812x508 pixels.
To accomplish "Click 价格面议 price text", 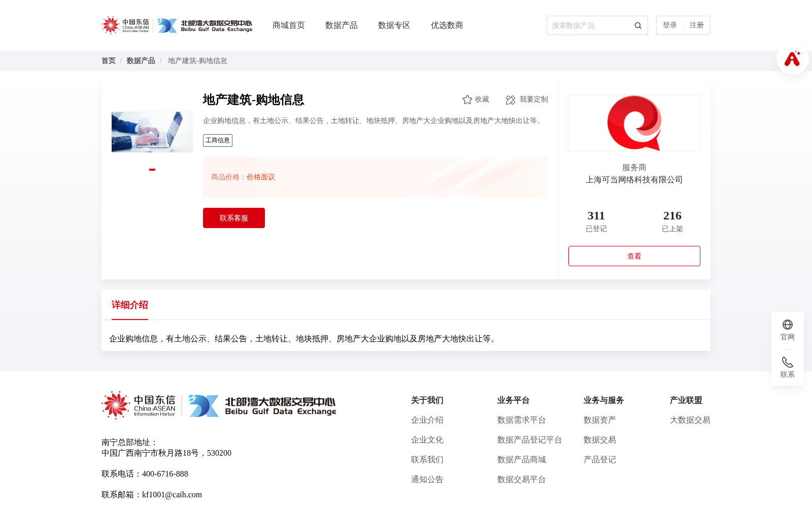I will tap(261, 177).
